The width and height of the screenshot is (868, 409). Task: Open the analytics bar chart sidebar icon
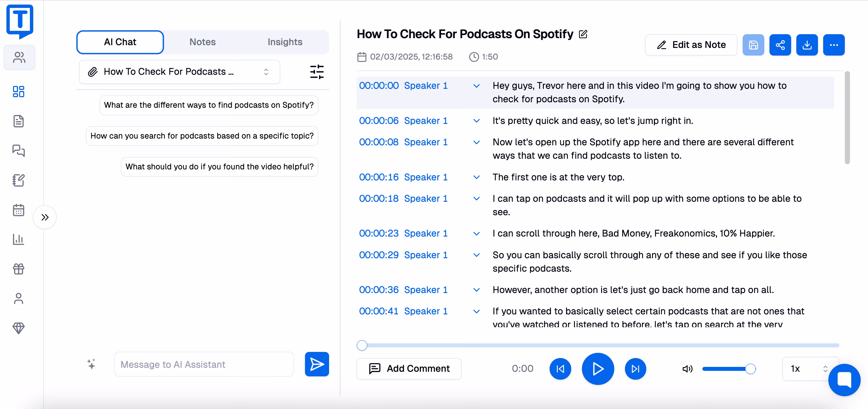coord(19,239)
